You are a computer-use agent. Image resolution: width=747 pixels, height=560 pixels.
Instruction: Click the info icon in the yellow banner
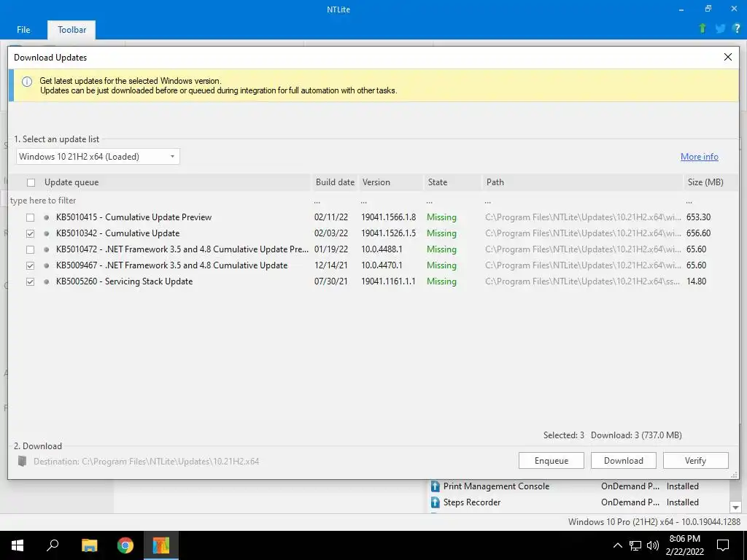(27, 82)
